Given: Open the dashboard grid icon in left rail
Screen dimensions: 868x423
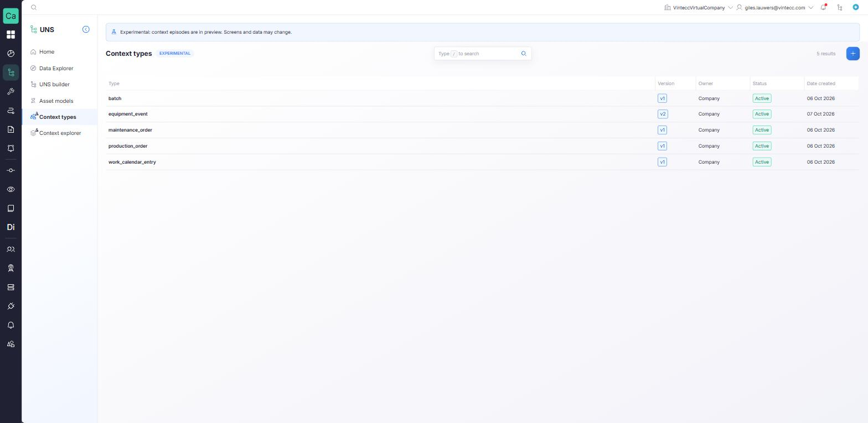Looking at the screenshot, I should tap(11, 35).
